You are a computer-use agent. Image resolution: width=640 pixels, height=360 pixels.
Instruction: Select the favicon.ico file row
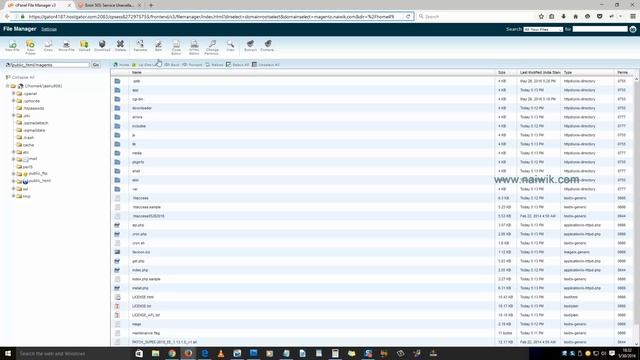click(372, 252)
